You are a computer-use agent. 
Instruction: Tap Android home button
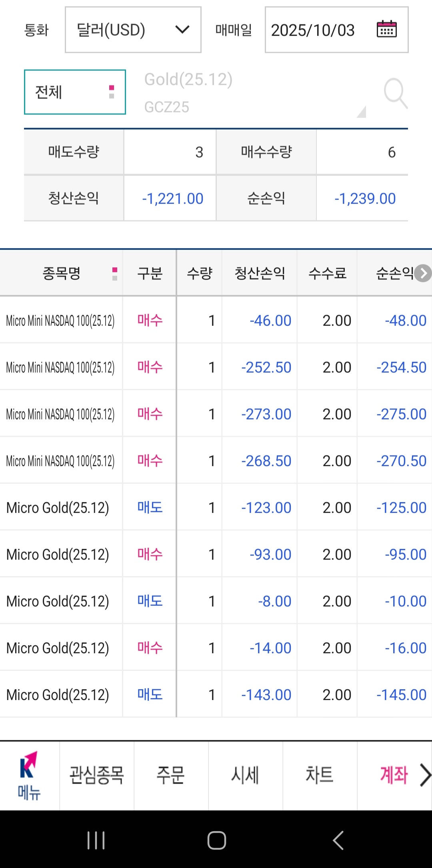(x=216, y=840)
